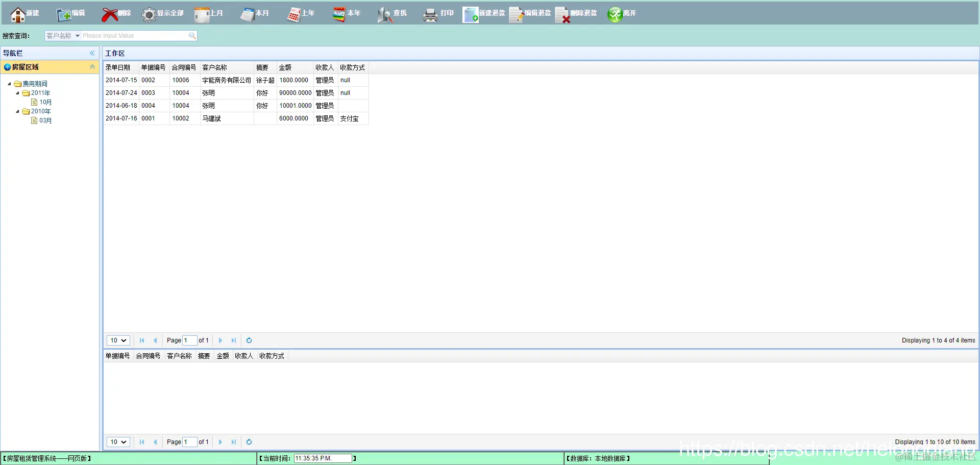Open upper grid page size dropdown
Viewport: 980px width, 465px height.
tap(118, 340)
